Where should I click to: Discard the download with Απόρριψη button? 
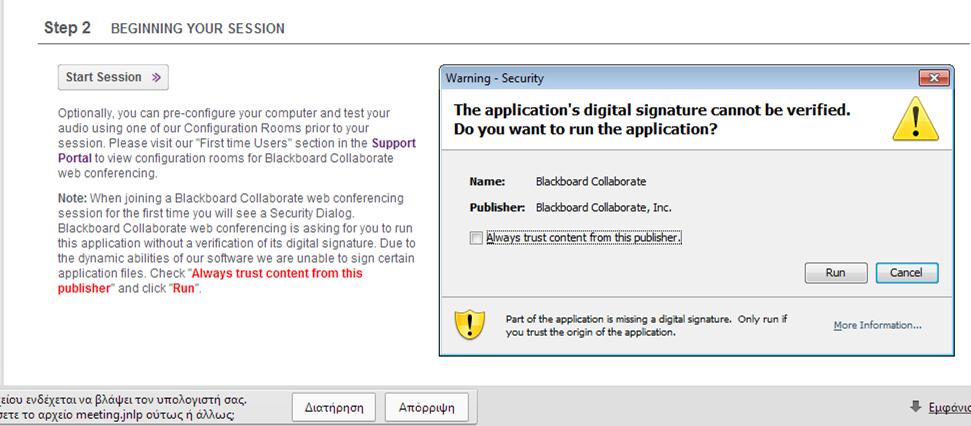pos(427,408)
